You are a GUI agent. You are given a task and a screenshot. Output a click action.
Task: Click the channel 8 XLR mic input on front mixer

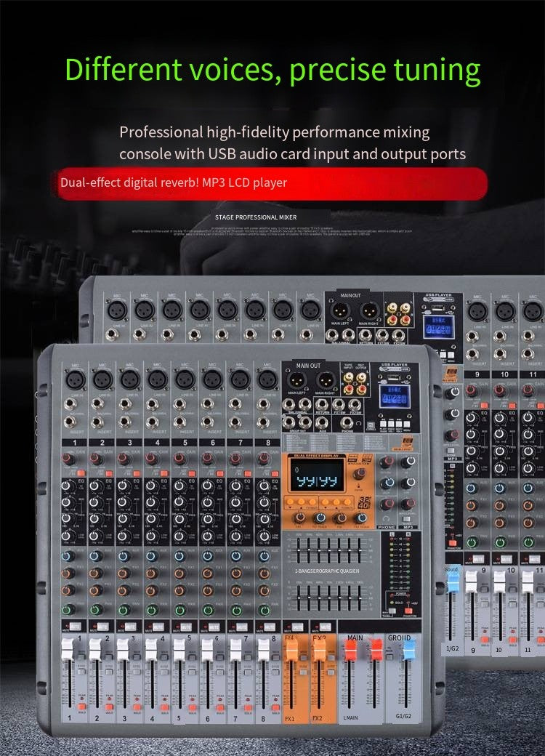click(267, 380)
